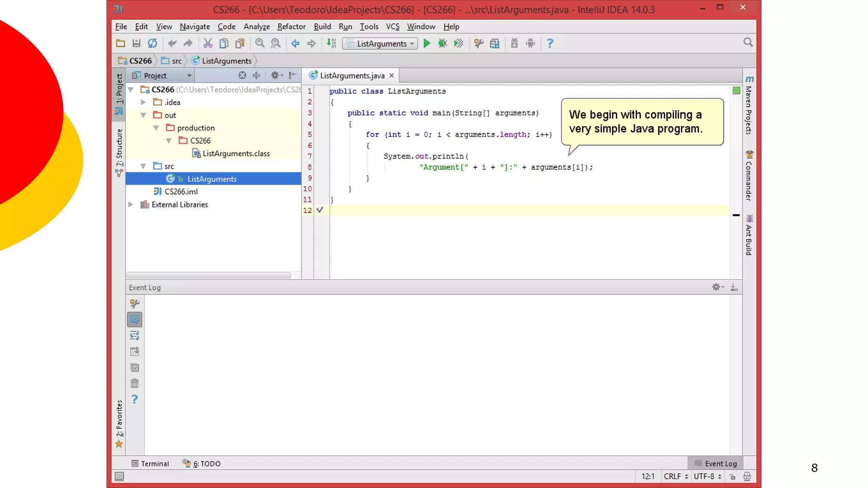Screen dimensions: 868x488
Task: Open the Terminal tool window button
Action: [x=150, y=463]
